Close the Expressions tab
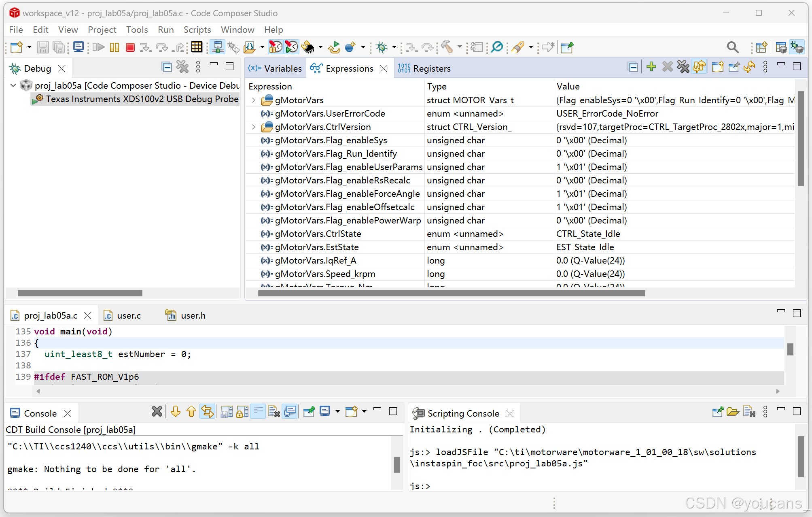The width and height of the screenshot is (812, 517). 384,68
